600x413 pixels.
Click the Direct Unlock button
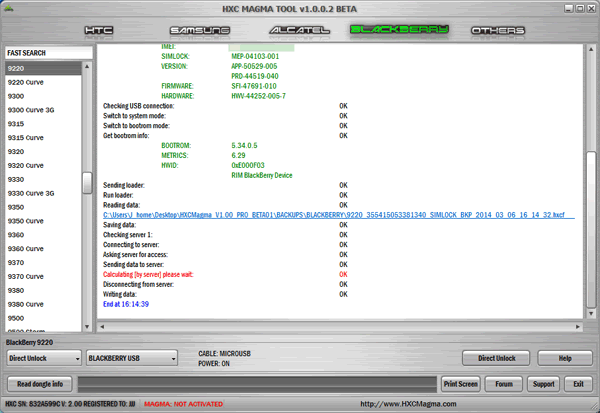pyautogui.click(x=496, y=358)
